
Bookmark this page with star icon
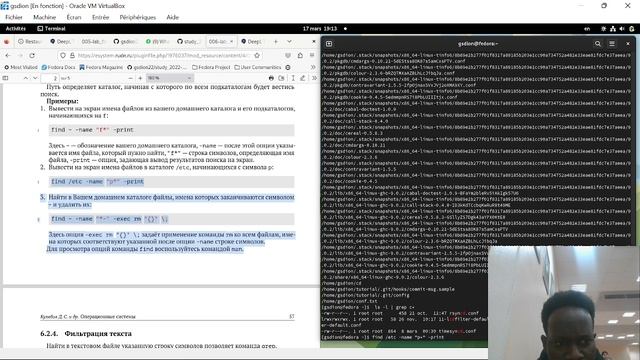pos(257,55)
